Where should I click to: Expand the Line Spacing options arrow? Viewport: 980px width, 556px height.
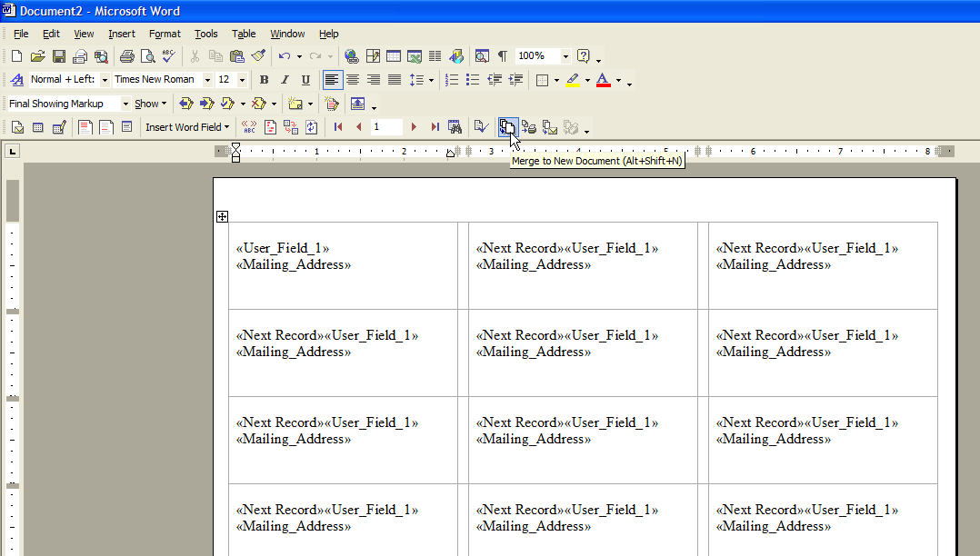click(x=431, y=80)
